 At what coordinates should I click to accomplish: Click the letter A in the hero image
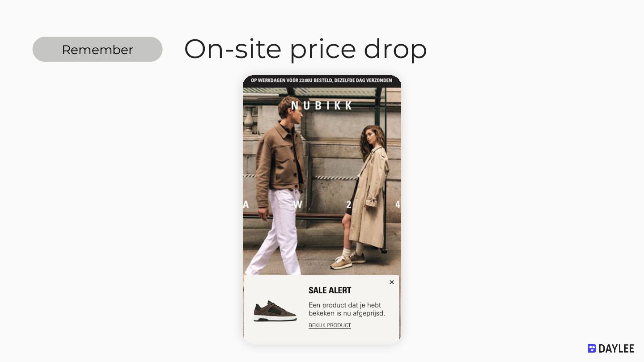tap(246, 205)
